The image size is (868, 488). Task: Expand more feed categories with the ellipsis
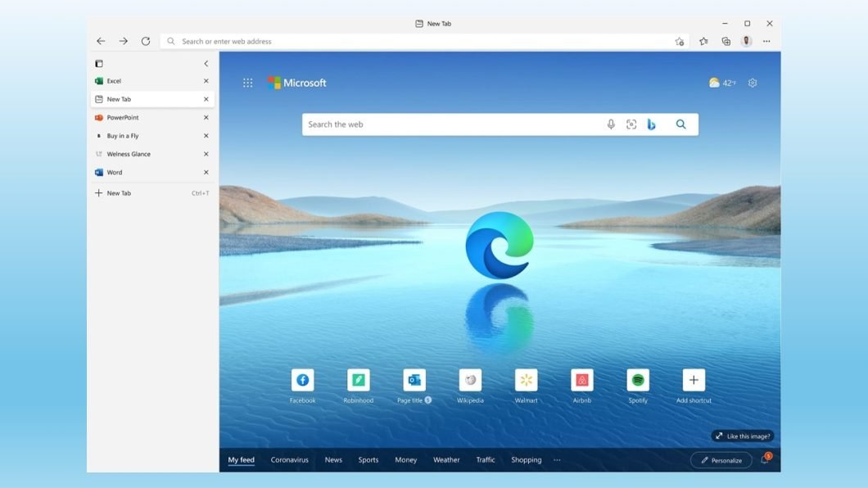click(x=557, y=460)
